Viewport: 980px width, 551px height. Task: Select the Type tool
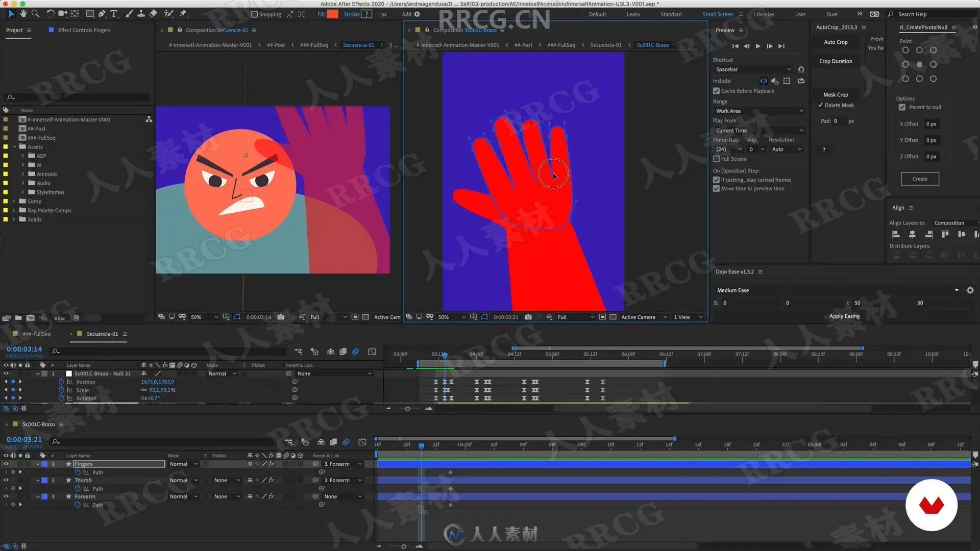114,14
